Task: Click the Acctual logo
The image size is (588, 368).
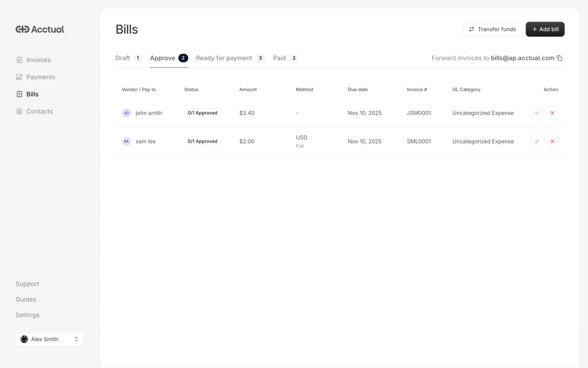Action: 40,29
